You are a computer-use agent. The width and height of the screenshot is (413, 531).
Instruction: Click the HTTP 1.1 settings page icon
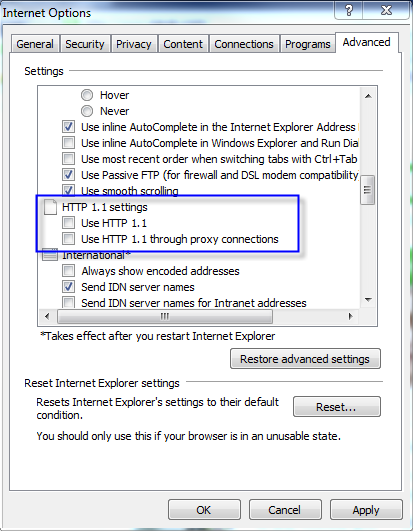(50, 207)
